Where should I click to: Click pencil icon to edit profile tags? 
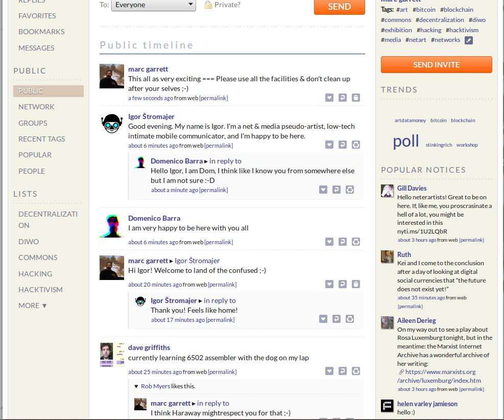point(469,40)
